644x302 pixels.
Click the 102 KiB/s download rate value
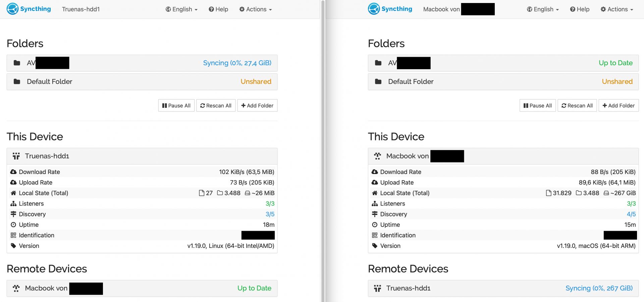click(x=247, y=172)
